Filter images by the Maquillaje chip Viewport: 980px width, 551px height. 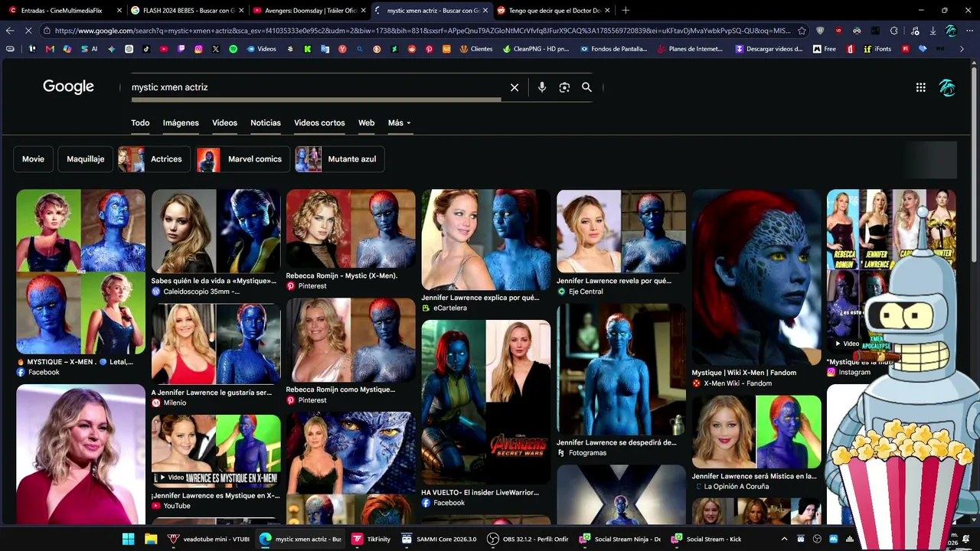tap(86, 159)
